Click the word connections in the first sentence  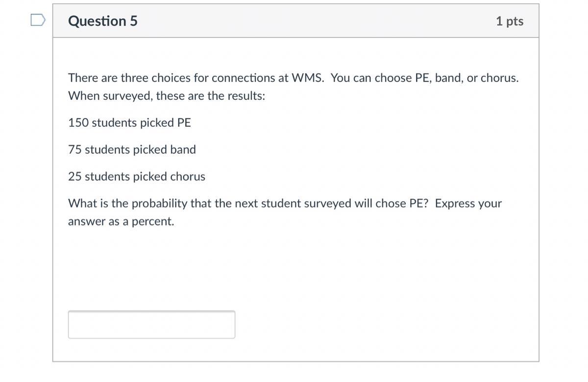pos(243,78)
